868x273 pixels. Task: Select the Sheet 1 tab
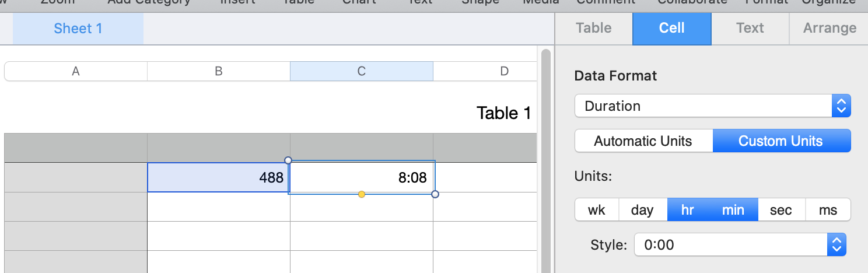click(78, 28)
